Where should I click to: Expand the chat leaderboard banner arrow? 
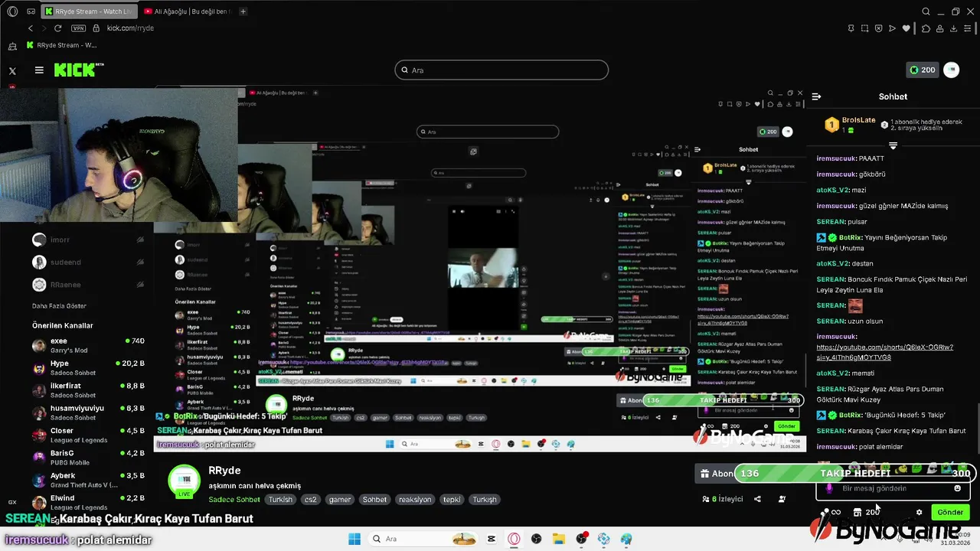[x=893, y=145]
